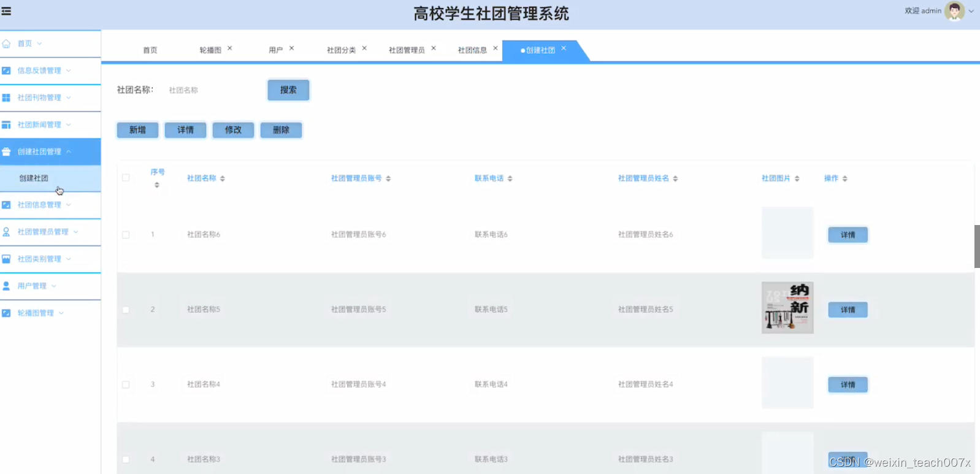
Task: Click the home icon next to 首页
Action: point(6,44)
